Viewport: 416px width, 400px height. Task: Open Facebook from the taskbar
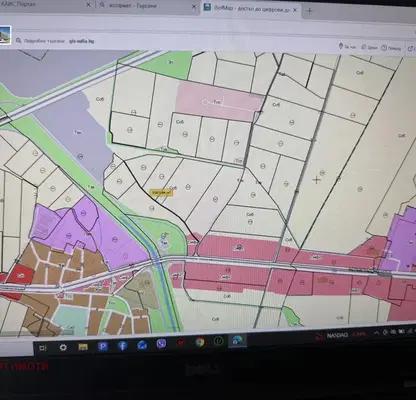(122, 346)
